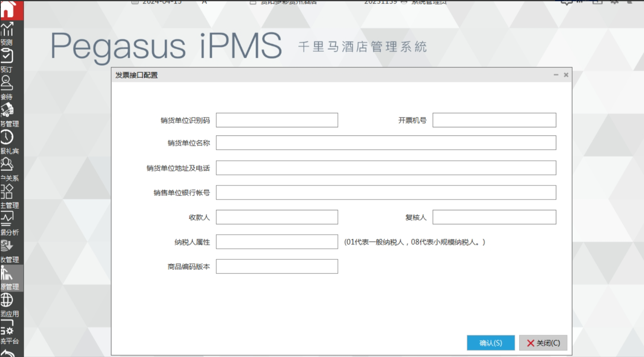The height and width of the screenshot is (357, 644).
Task: Select the highlighted resource management sidebar item
Action: click(11, 278)
